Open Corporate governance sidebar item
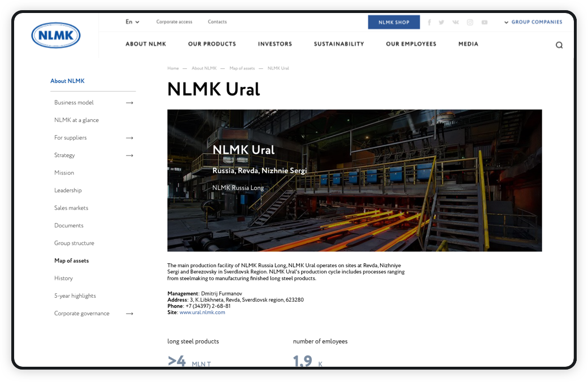This screenshot has width=588, height=382. tap(82, 314)
